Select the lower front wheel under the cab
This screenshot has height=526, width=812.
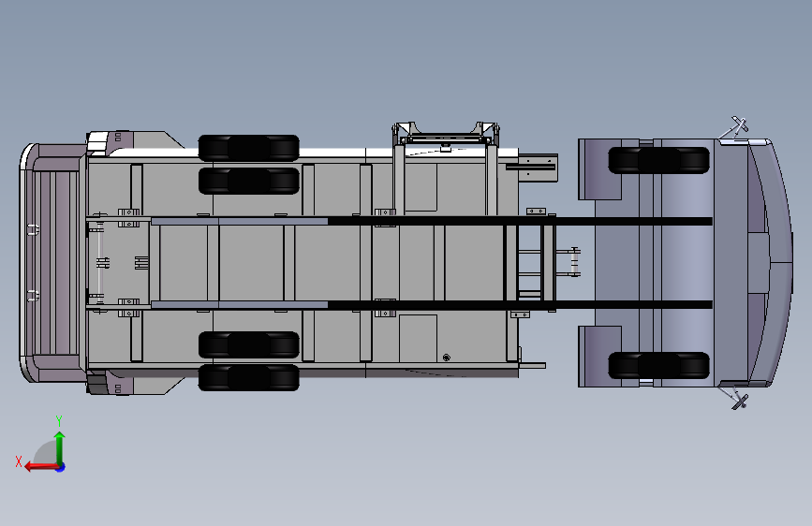tap(658, 366)
